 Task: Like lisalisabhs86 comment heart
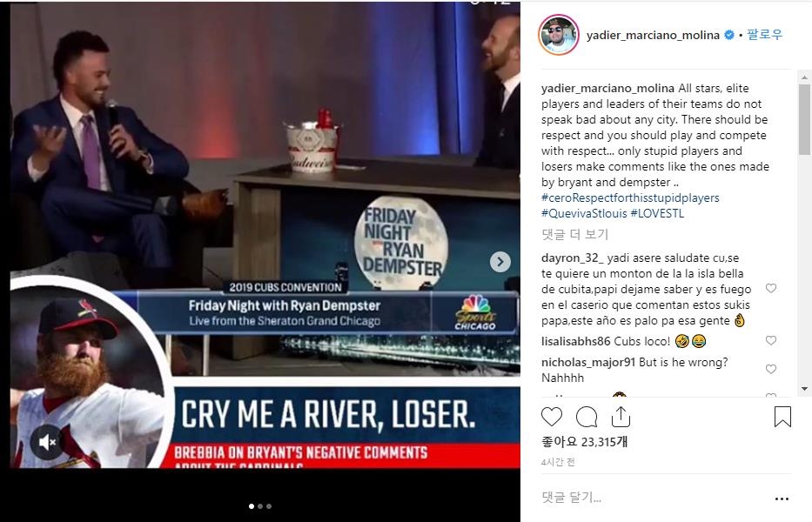click(770, 341)
